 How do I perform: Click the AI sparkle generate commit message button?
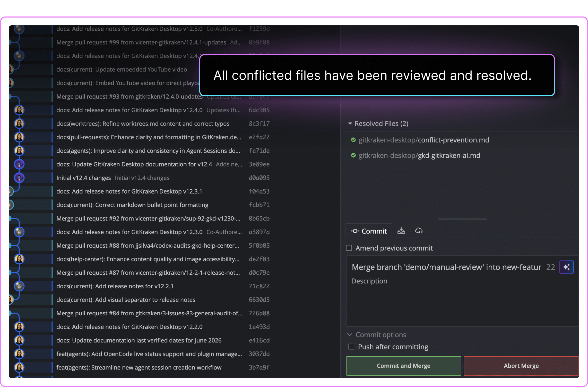(566, 267)
